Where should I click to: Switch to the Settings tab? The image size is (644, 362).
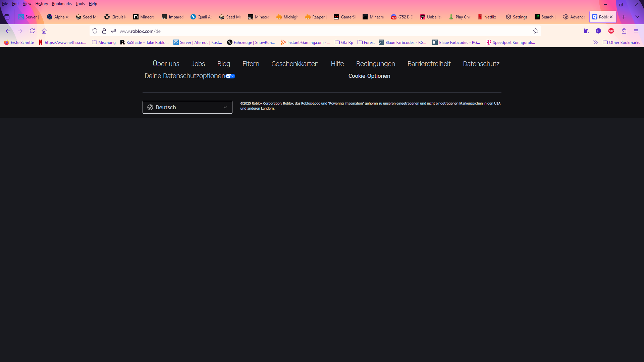pyautogui.click(x=517, y=17)
